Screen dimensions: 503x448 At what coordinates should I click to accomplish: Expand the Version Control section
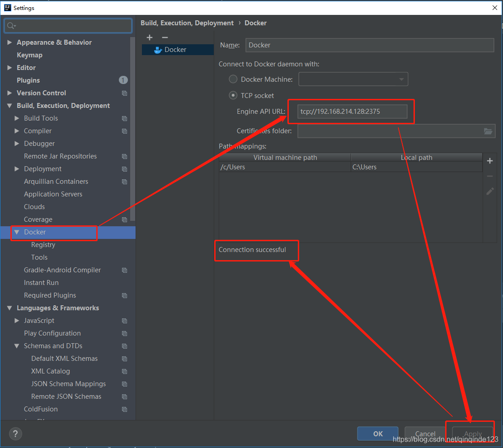[9, 93]
